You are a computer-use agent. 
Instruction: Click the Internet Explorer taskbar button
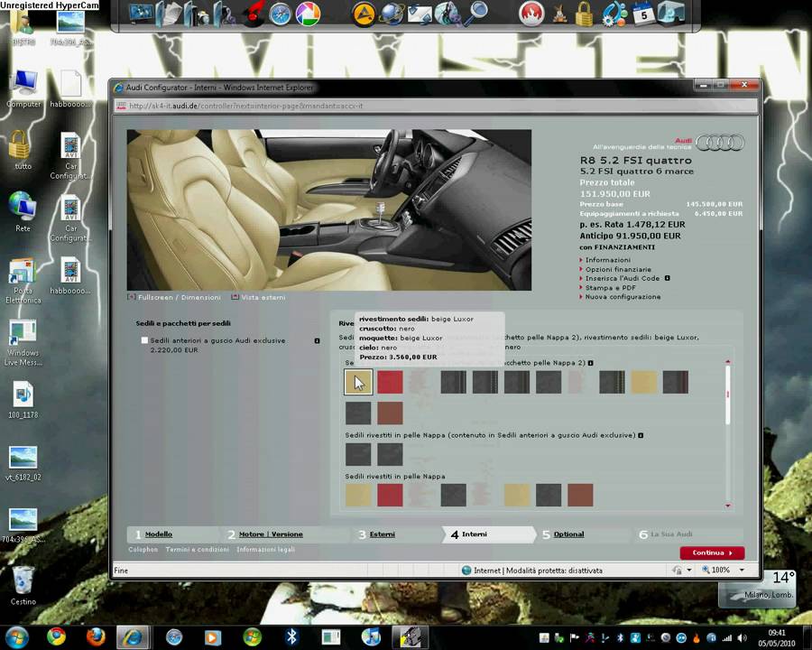coord(134,637)
